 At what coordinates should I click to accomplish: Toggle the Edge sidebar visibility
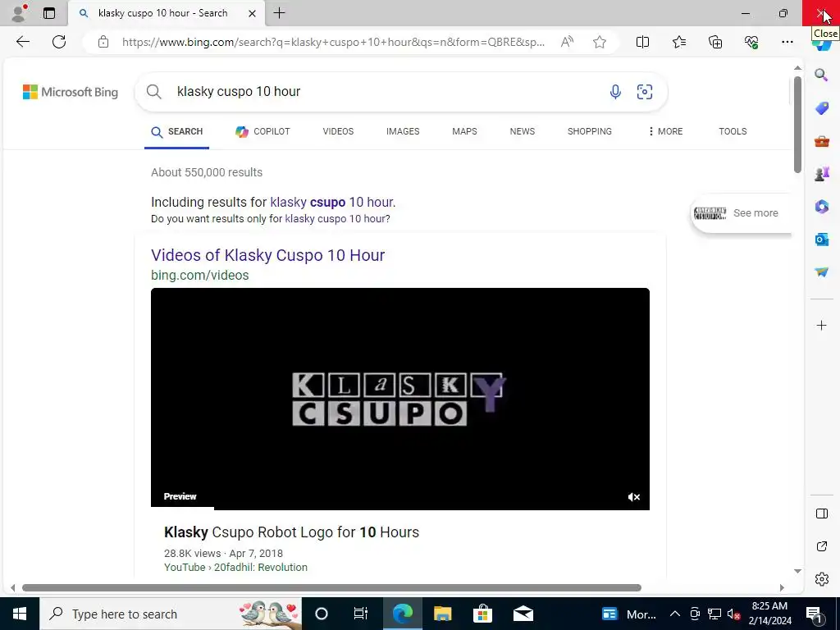(821, 514)
